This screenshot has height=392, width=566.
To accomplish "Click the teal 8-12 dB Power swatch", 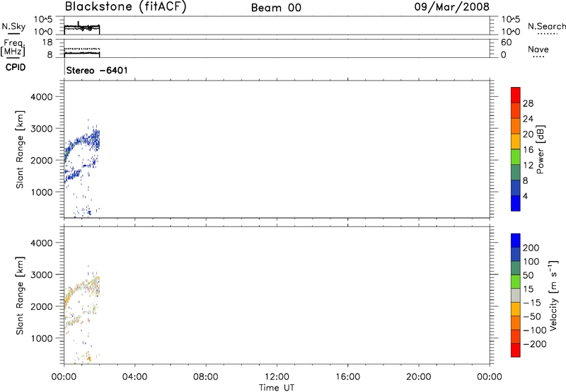I will pyautogui.click(x=516, y=172).
